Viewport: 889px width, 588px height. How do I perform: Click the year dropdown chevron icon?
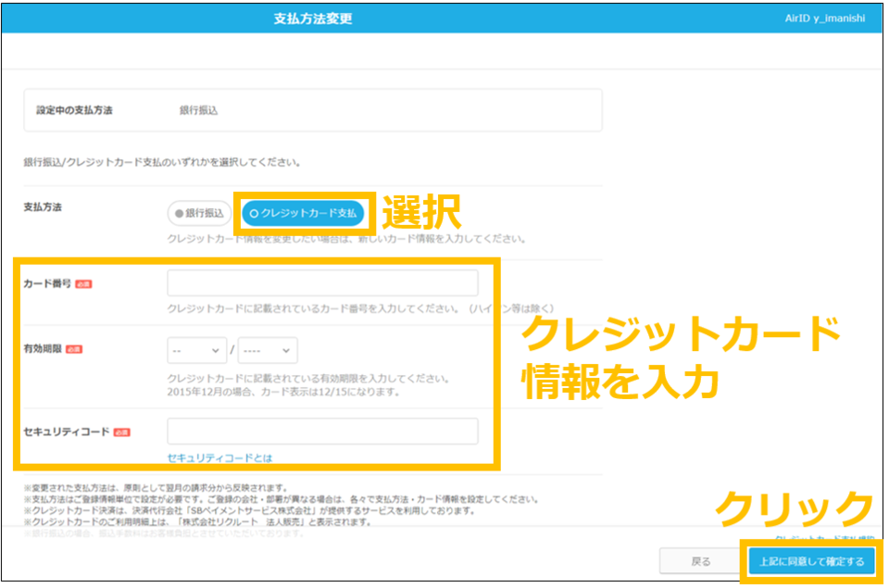(285, 350)
